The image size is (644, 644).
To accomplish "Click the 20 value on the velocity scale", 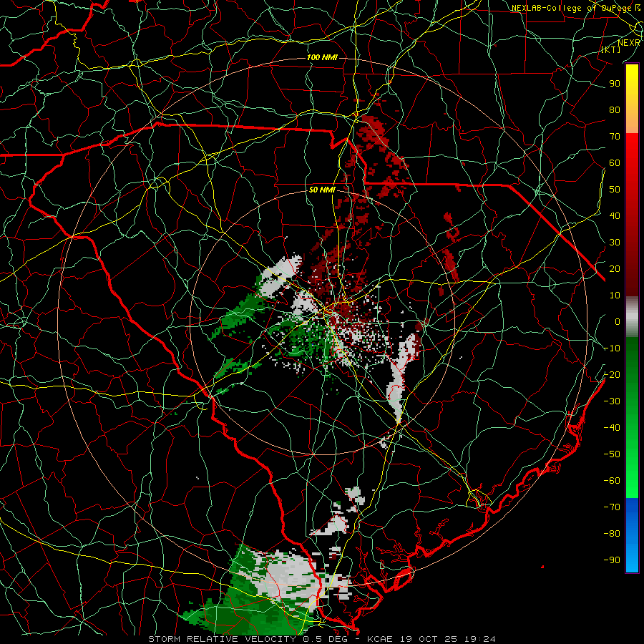I will (615, 269).
